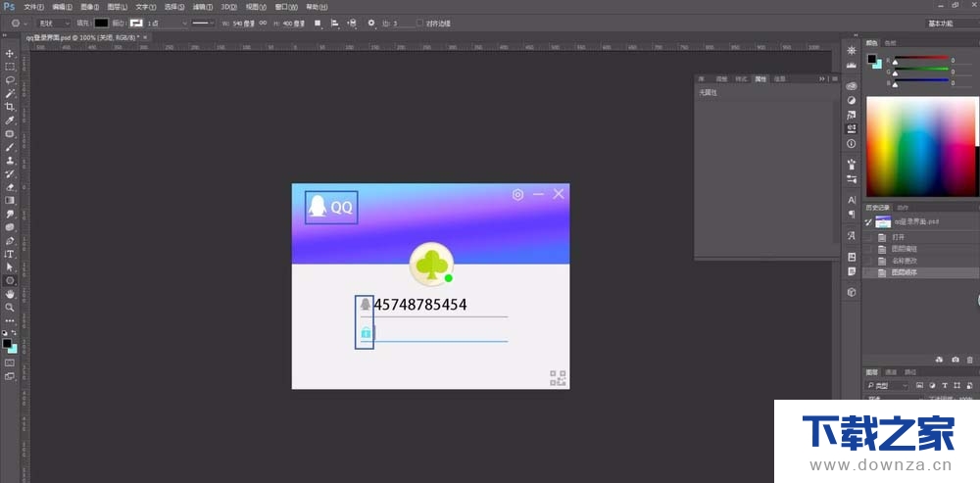Switch to the 历史记录 tab

click(877, 208)
